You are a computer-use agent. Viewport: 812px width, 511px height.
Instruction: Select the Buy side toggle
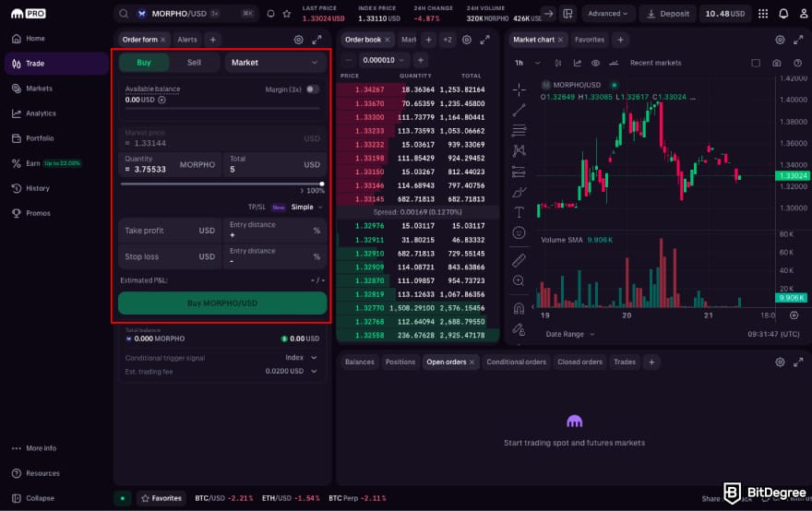pyautogui.click(x=144, y=62)
